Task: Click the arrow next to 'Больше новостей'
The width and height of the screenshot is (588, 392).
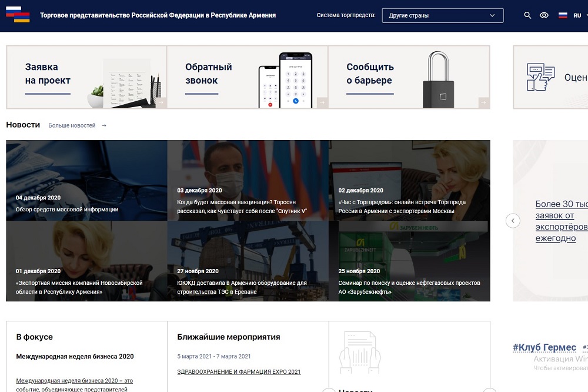Action: (x=104, y=126)
